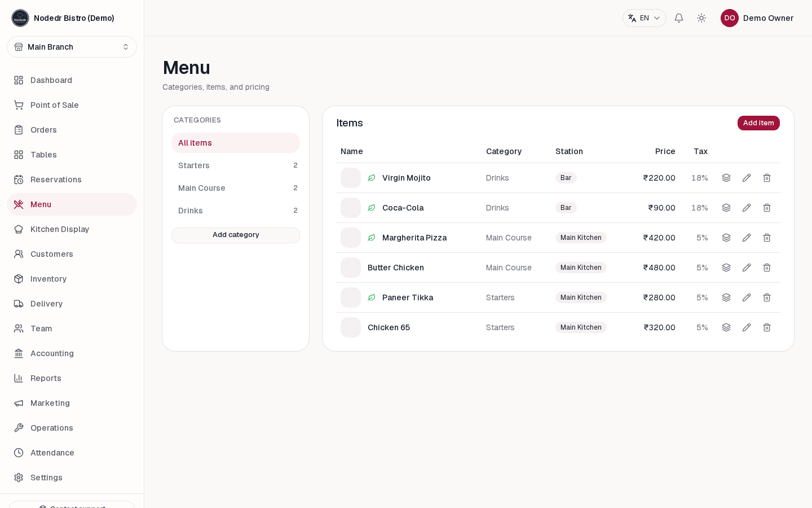Open Kitchen Display in sidebar

(72, 229)
